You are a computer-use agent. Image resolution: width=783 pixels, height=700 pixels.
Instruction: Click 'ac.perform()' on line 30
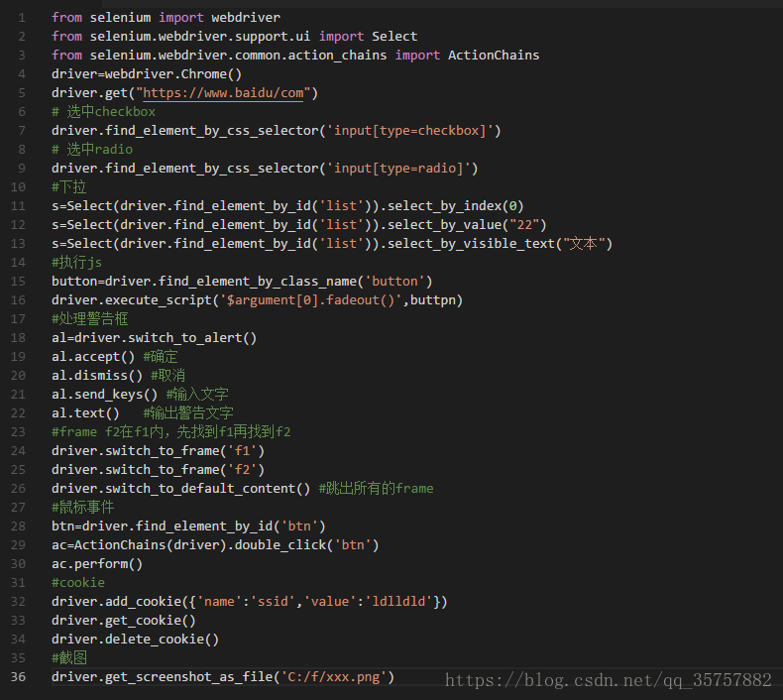[x=97, y=564]
